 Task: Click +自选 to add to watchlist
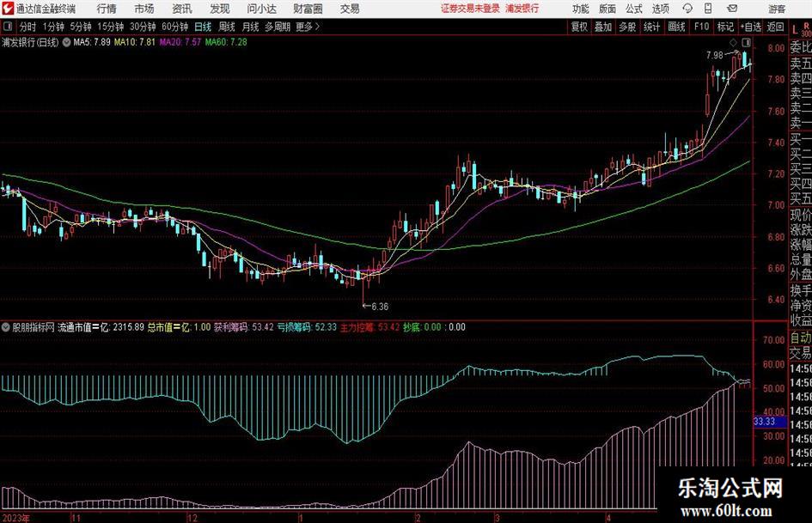(751, 27)
